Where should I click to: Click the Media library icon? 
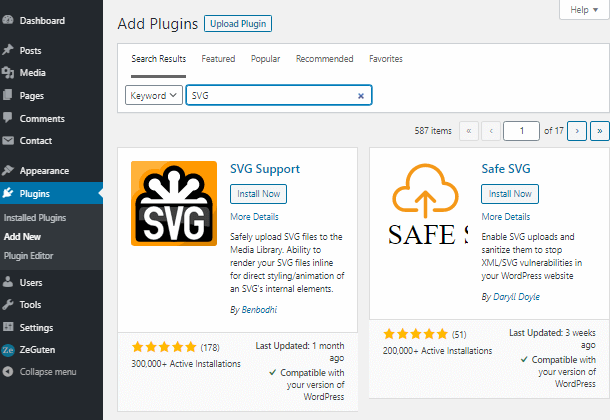tap(7, 73)
